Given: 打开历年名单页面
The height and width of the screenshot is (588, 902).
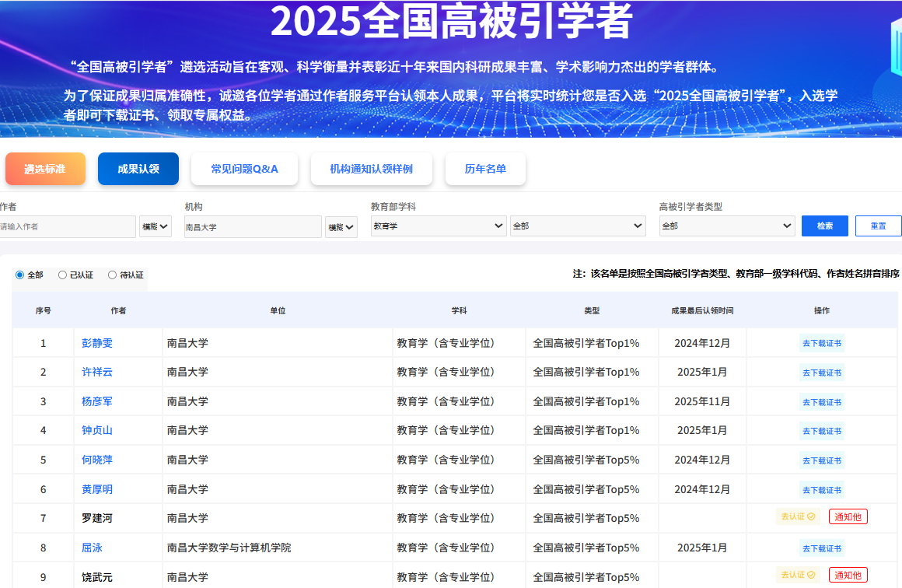Looking at the screenshot, I should pos(485,168).
